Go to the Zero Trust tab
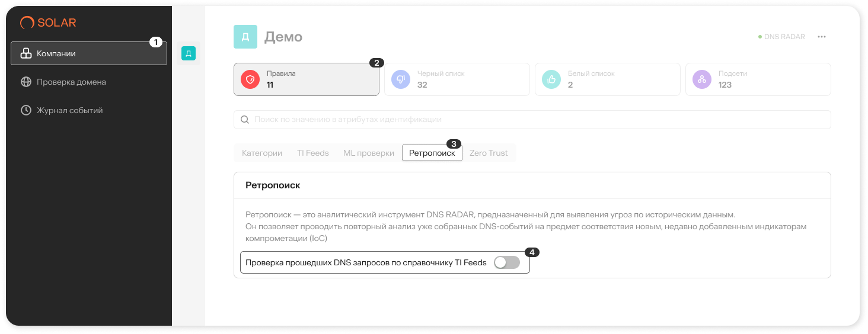Image resolution: width=868 pixels, height=334 pixels. (x=489, y=153)
